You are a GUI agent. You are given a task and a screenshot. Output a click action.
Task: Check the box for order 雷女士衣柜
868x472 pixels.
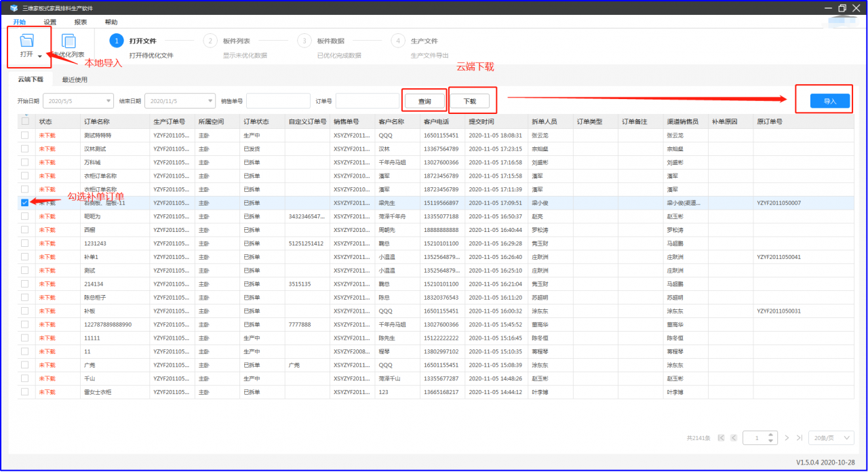click(25, 392)
